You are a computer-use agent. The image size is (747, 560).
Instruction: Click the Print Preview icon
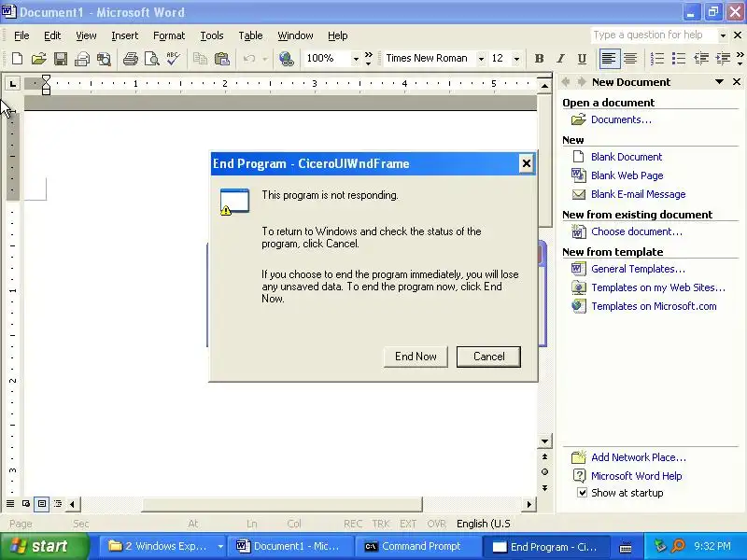152,59
